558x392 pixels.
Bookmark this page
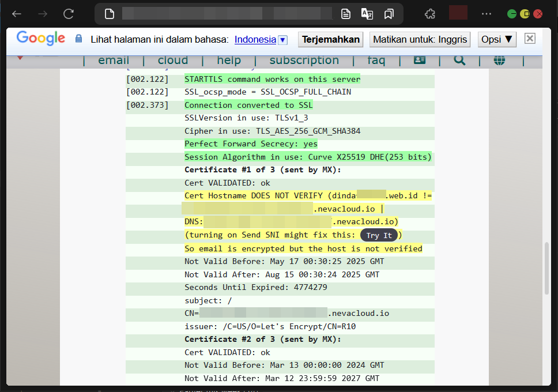tap(389, 14)
